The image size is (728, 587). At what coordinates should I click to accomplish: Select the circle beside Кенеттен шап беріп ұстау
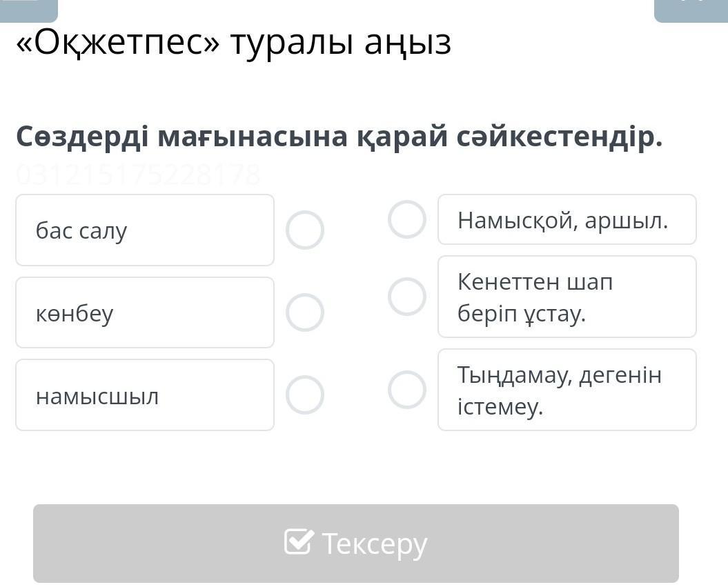[x=407, y=297]
